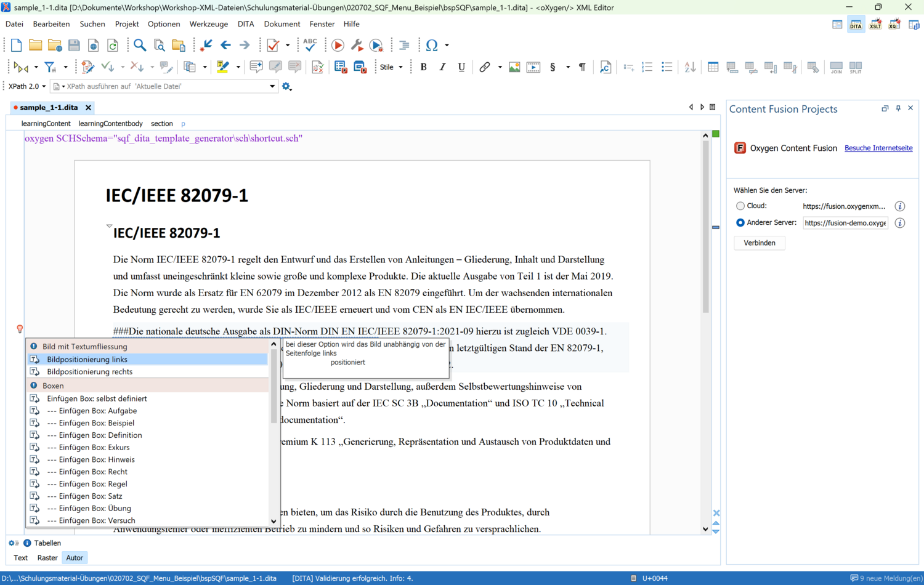Image resolution: width=924 pixels, height=585 pixels.
Task: Select the Anderer Server radio button
Action: coord(740,223)
